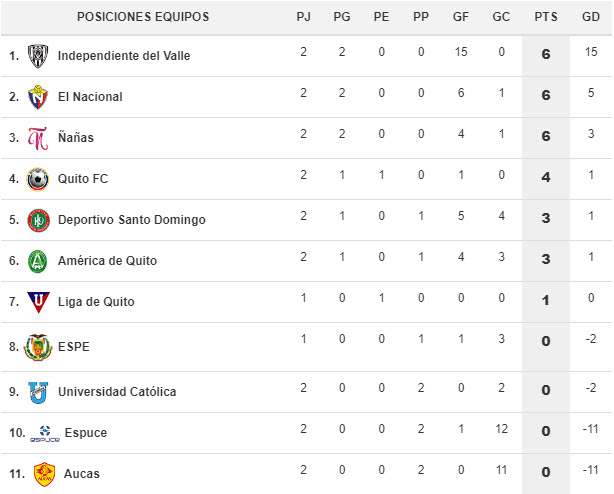Open the Independiente del Valle team name
This screenshot has width=614, height=494.
(x=124, y=56)
